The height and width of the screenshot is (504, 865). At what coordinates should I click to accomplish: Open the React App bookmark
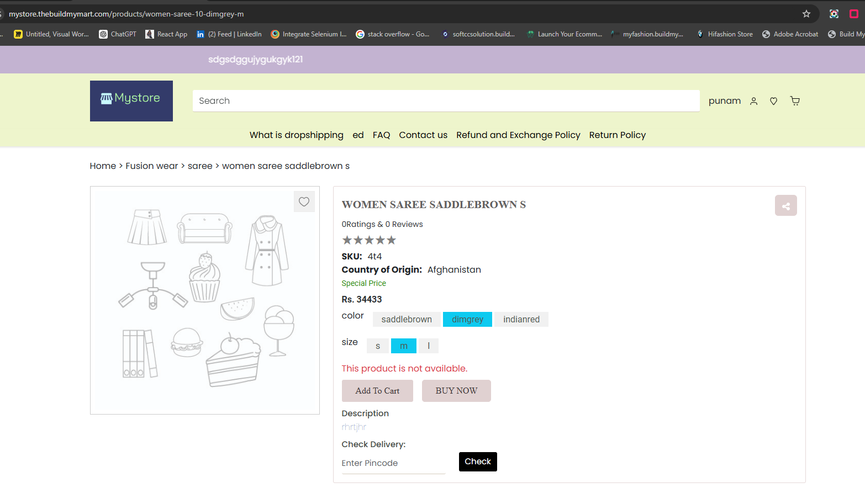click(x=166, y=34)
